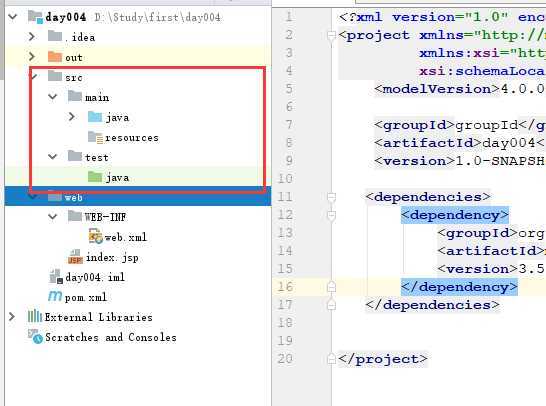Screen dimensions: 546x406
Task: Click the .idea folder icon
Action: [x=55, y=36]
